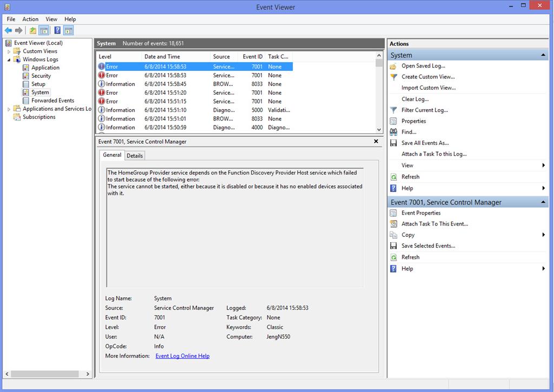Image resolution: width=554 pixels, height=392 pixels.
Task: Select the Security log in tree
Action: (41, 76)
